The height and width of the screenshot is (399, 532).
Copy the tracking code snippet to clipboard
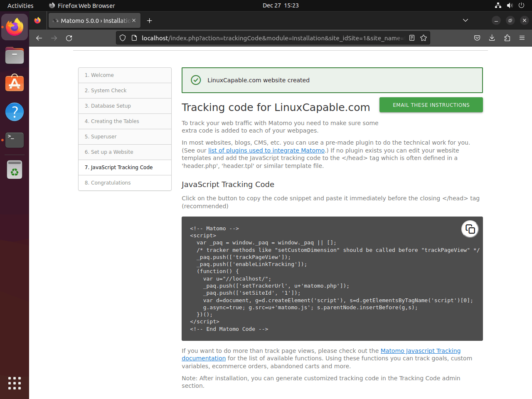(x=470, y=229)
